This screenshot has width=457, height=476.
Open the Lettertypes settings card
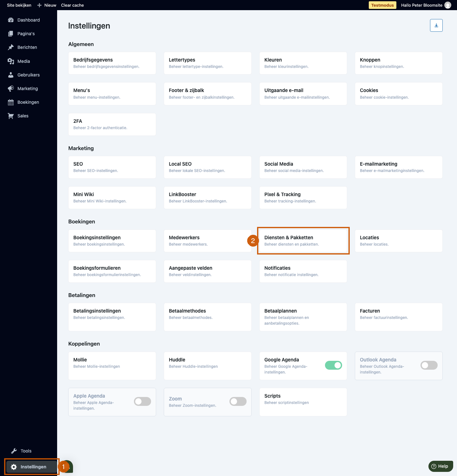click(x=208, y=63)
